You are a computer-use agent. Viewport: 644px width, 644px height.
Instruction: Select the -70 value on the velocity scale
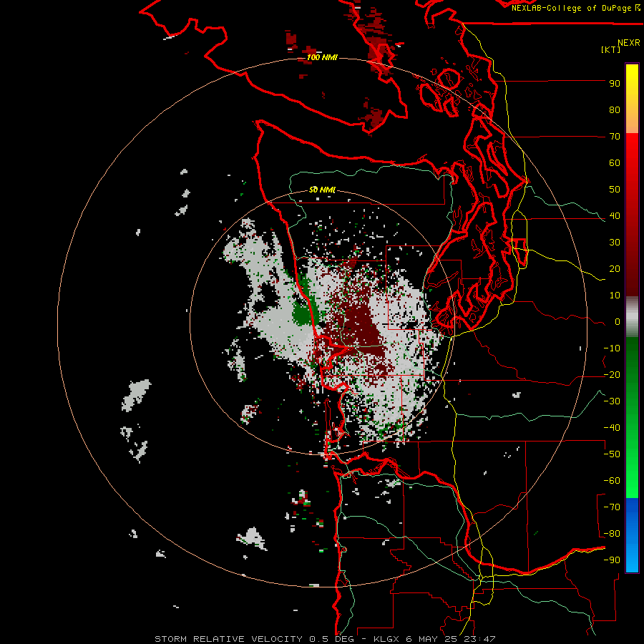(612, 507)
